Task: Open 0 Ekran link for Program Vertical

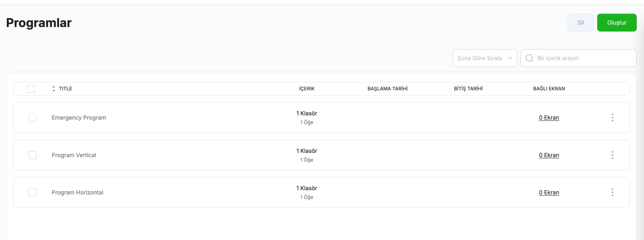Action: coord(549,155)
